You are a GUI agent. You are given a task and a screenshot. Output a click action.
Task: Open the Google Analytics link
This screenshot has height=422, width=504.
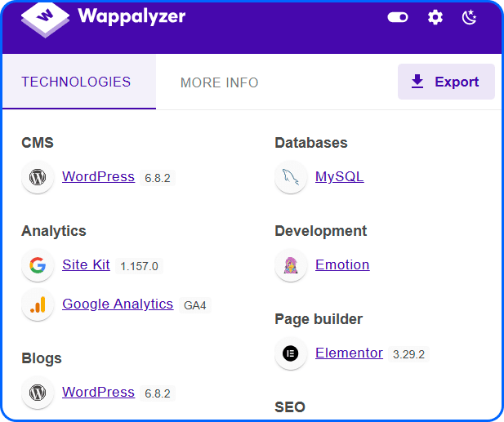tap(118, 304)
